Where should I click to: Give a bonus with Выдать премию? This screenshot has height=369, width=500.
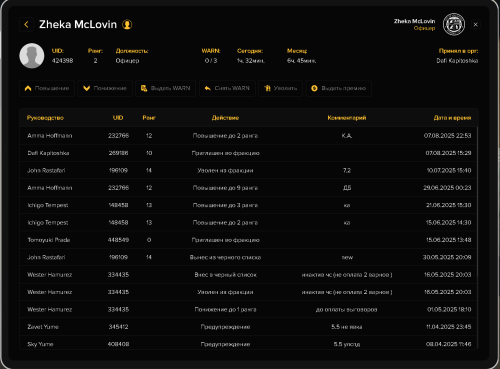coord(338,88)
